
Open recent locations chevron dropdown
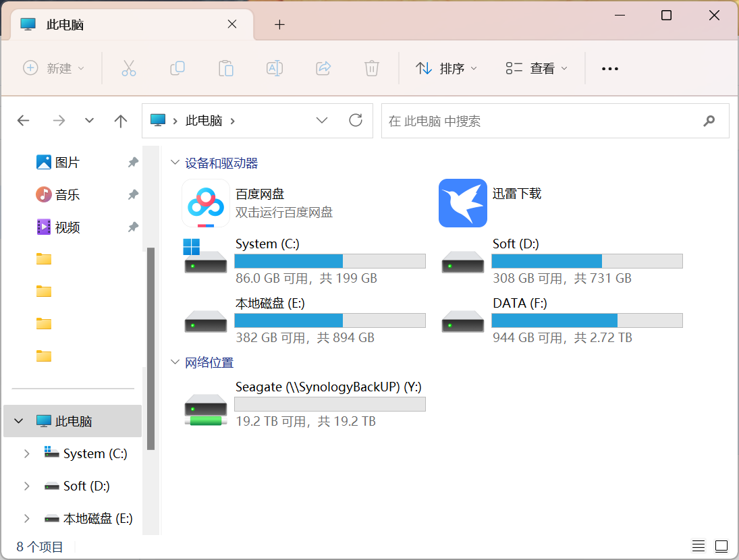[89, 121]
